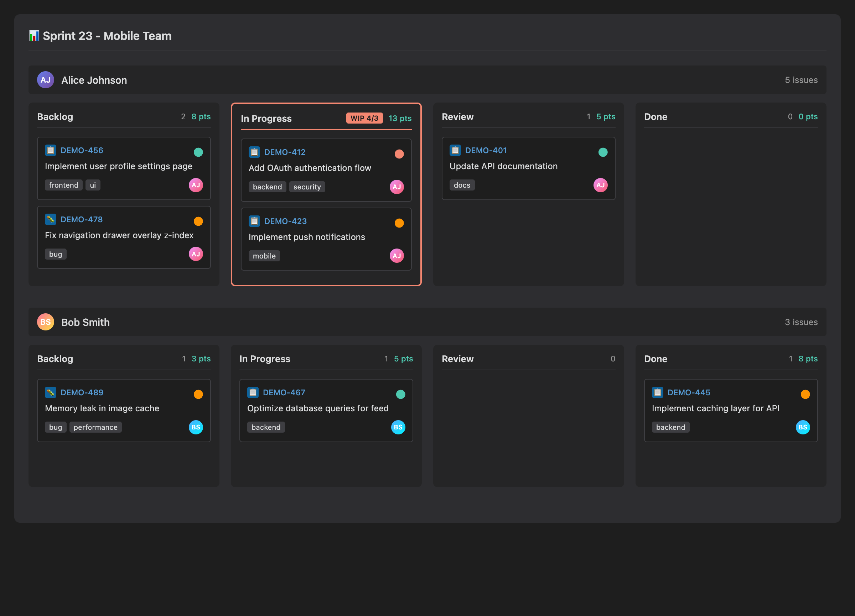Click the '3 issues' count for Bob Smith
Image resolution: width=855 pixels, height=616 pixels.
802,322
